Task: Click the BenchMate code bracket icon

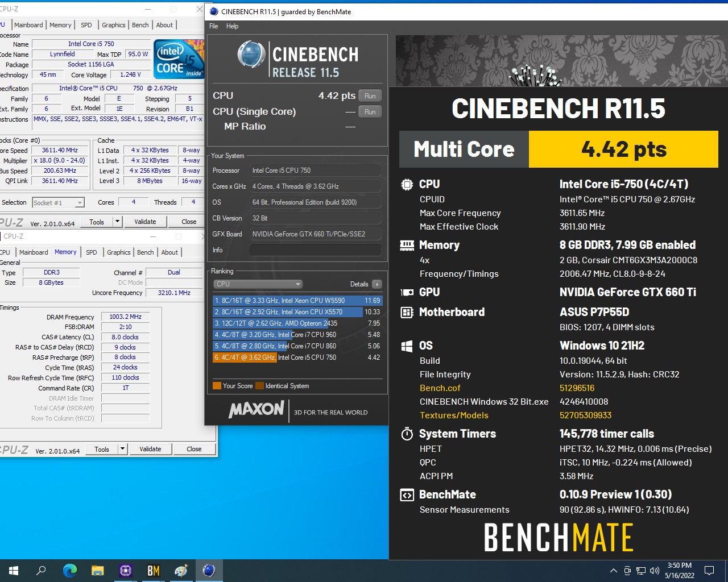Action: pos(407,495)
